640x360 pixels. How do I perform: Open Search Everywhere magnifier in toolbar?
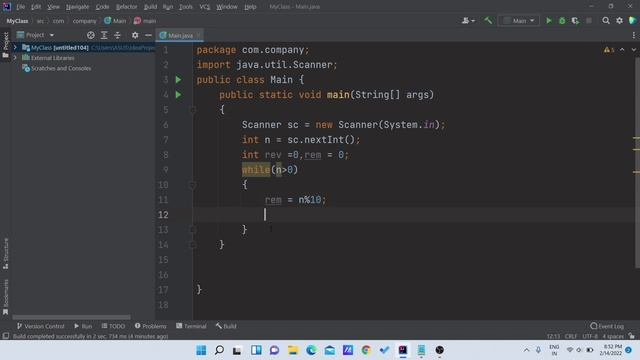pos(606,20)
